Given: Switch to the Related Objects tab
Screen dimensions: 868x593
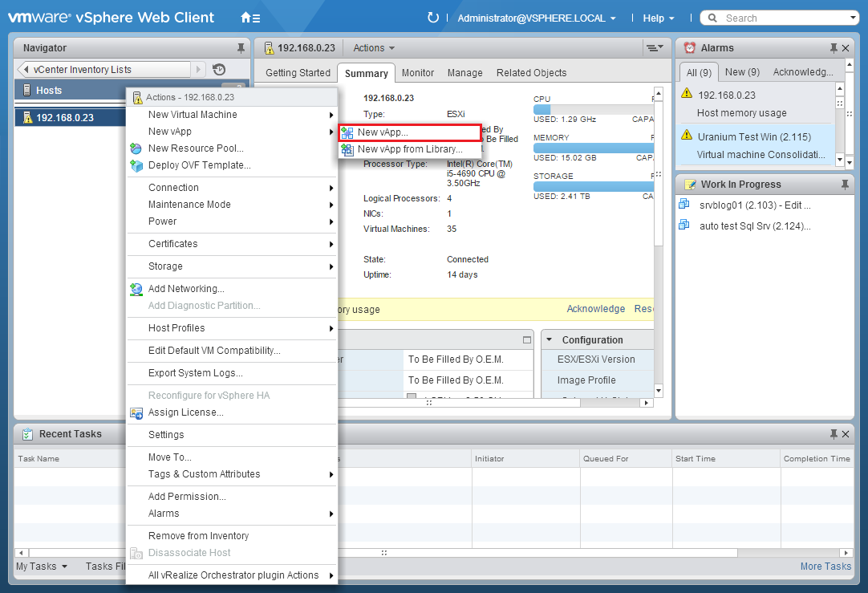Looking at the screenshot, I should coord(531,73).
